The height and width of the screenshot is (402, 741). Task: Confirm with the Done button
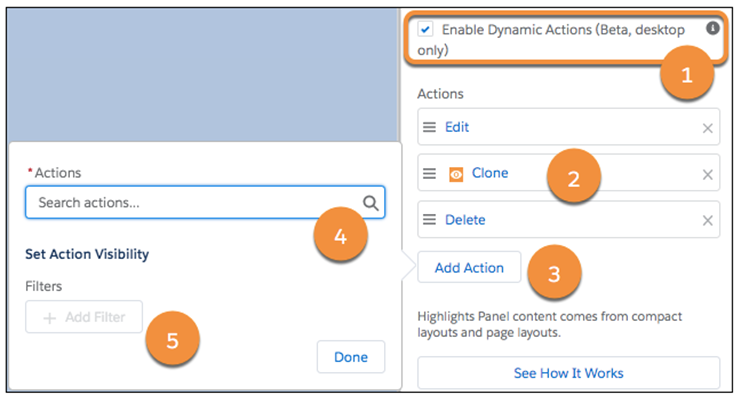tap(350, 357)
